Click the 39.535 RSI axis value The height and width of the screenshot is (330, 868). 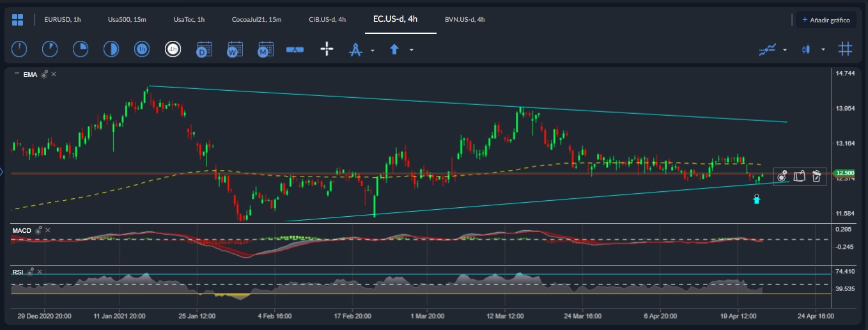[845, 288]
